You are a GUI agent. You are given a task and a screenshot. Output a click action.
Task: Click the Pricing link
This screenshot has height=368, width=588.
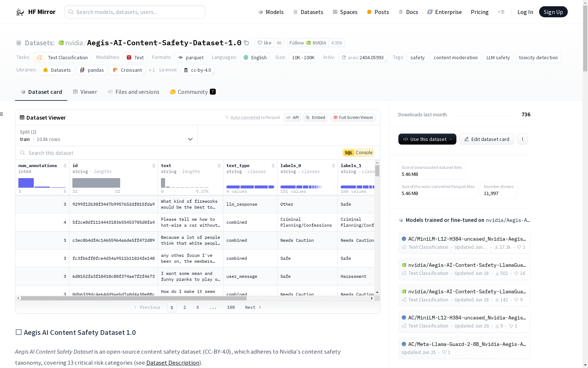click(x=480, y=12)
